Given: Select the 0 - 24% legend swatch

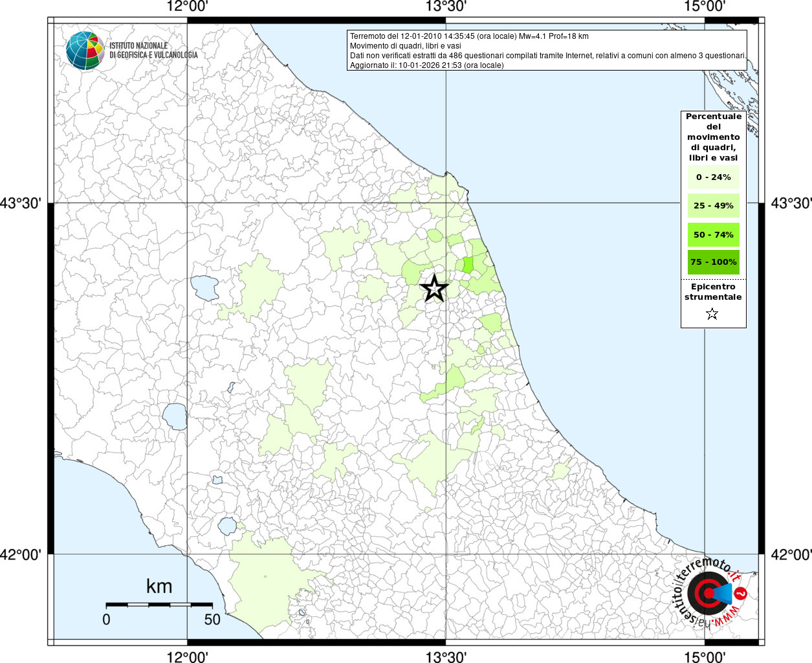Looking at the screenshot, I should (713, 177).
